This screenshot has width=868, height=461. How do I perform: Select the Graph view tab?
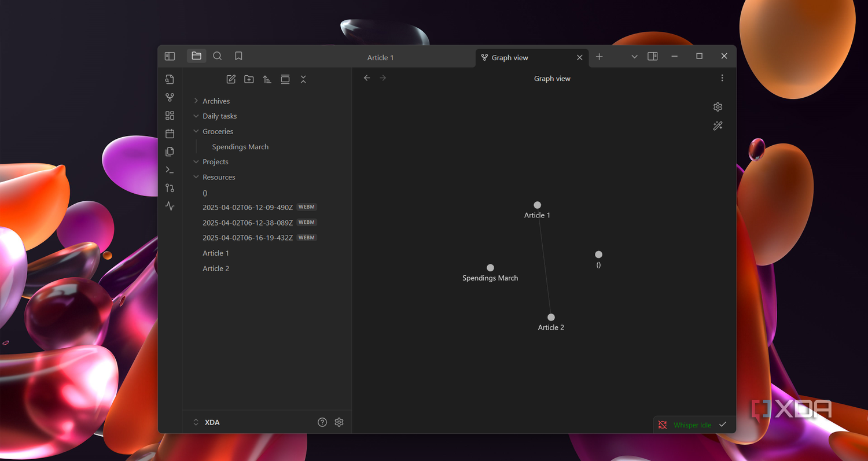pyautogui.click(x=510, y=58)
